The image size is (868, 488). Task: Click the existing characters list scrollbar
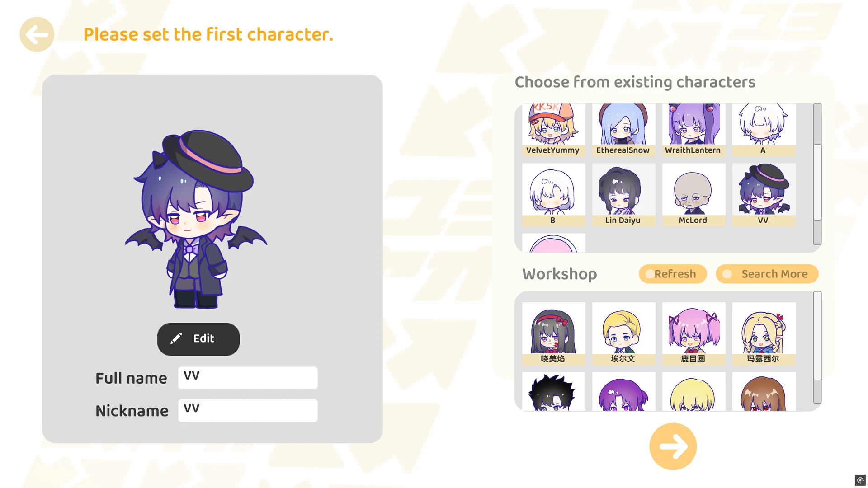pyautogui.click(x=817, y=174)
